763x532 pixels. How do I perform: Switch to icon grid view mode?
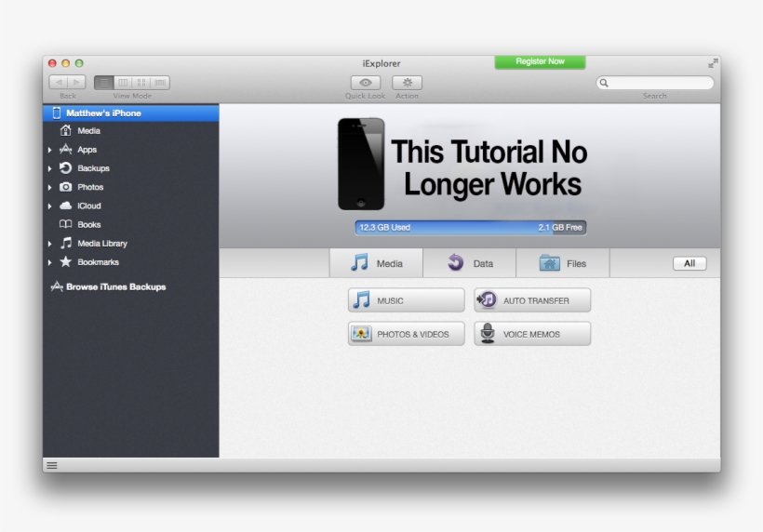(x=141, y=83)
